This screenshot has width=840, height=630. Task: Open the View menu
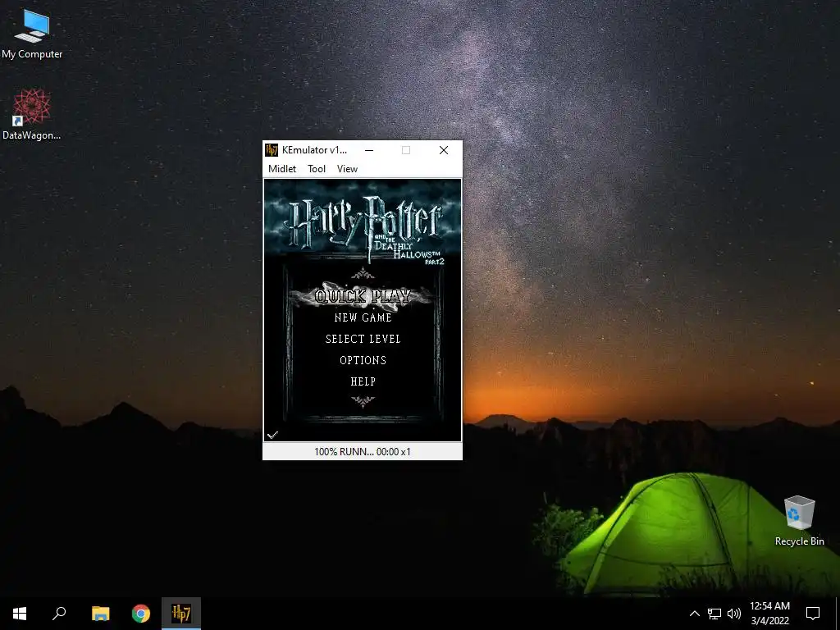347,169
